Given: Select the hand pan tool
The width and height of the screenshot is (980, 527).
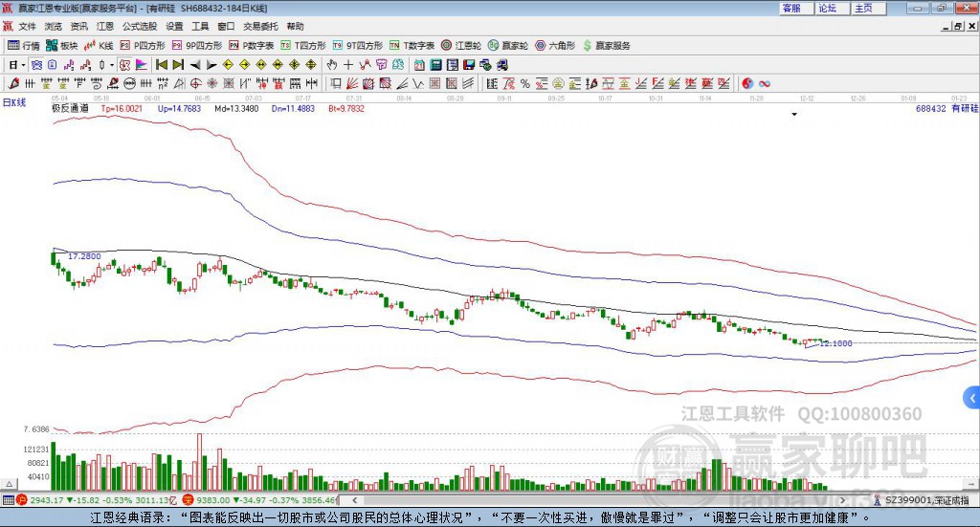Looking at the screenshot, I should [x=332, y=65].
